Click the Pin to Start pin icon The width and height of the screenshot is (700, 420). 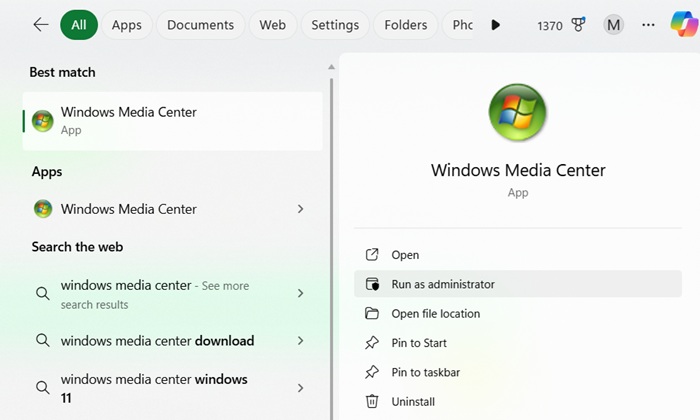[372, 343]
